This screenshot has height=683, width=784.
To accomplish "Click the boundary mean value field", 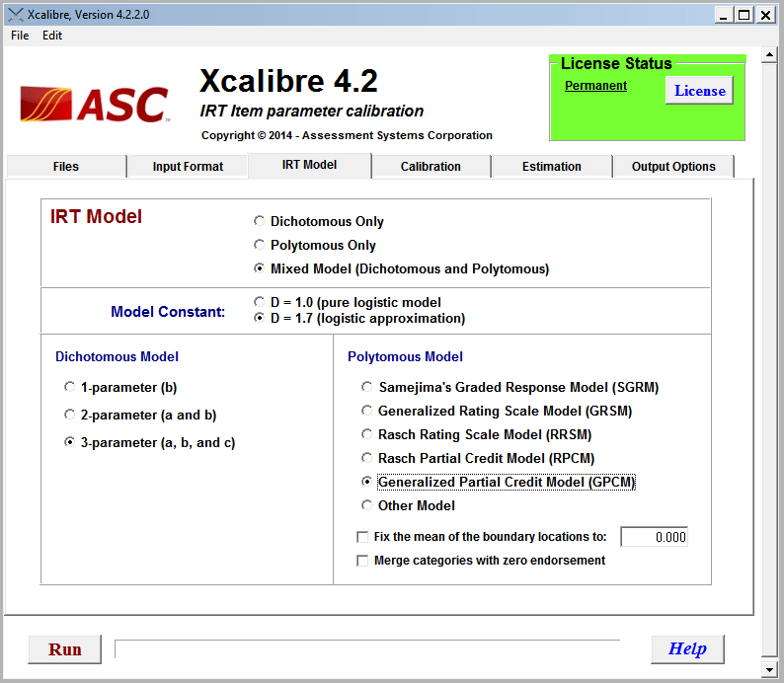I will pos(654,537).
